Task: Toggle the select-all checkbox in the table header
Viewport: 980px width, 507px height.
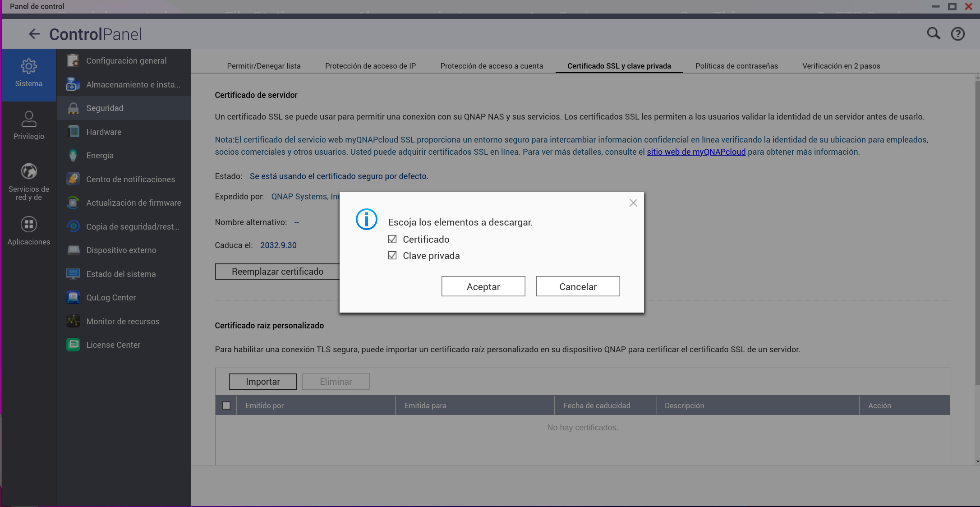Action: [x=226, y=406]
